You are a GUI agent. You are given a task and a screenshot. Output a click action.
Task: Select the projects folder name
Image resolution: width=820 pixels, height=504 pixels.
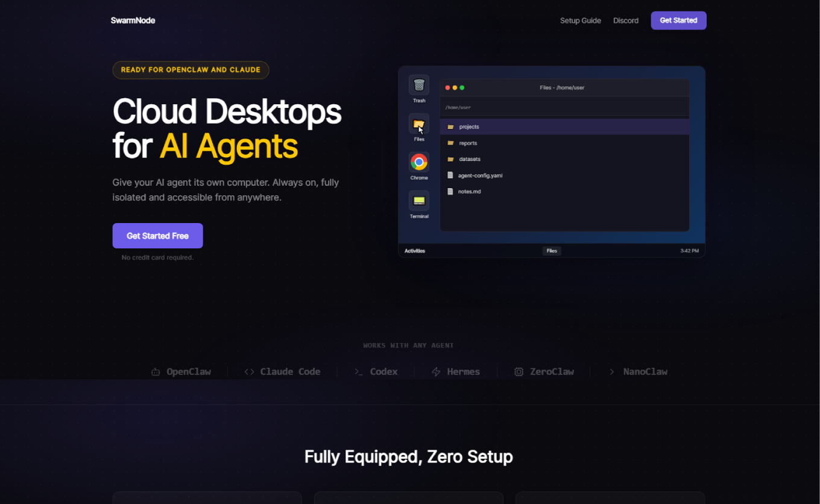click(469, 127)
